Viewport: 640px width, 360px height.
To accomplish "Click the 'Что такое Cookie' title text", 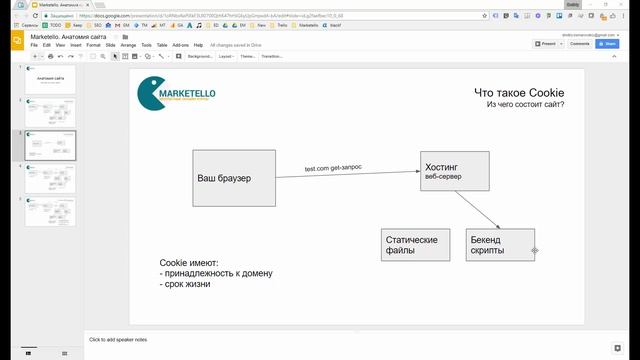I will pos(519,93).
